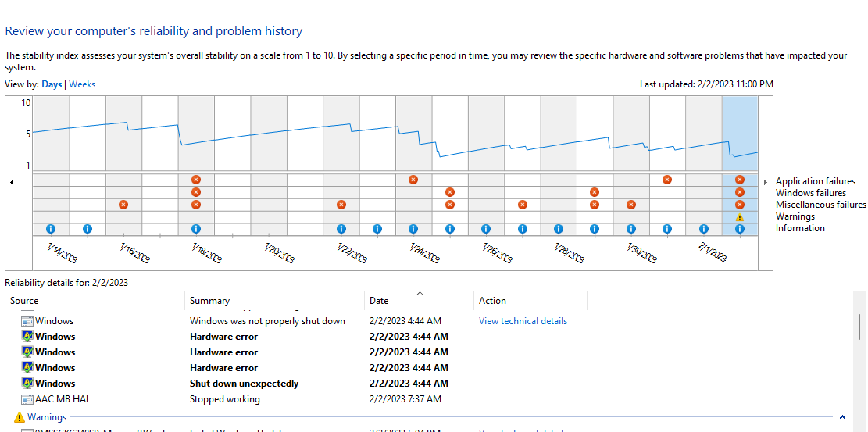This screenshot has width=868, height=432.
Task: Select miscellaneous failure icon on 1/18/2023
Action: [x=196, y=205]
